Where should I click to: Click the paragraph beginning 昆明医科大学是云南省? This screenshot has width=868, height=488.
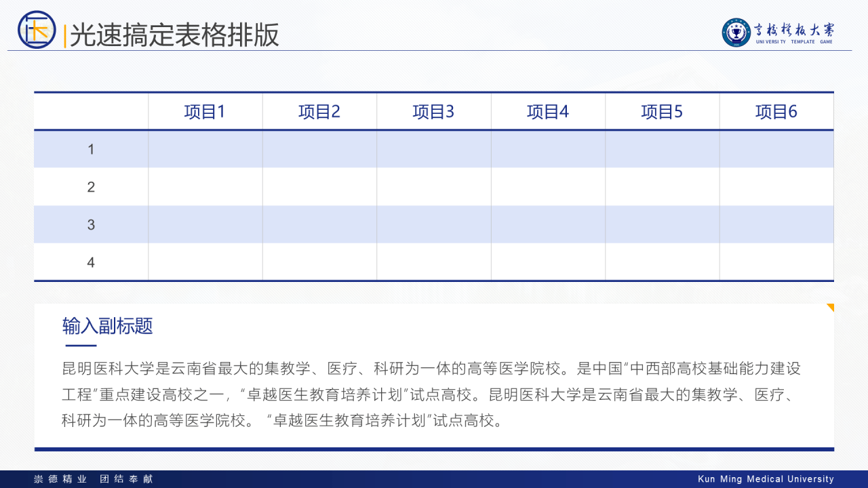point(433,394)
